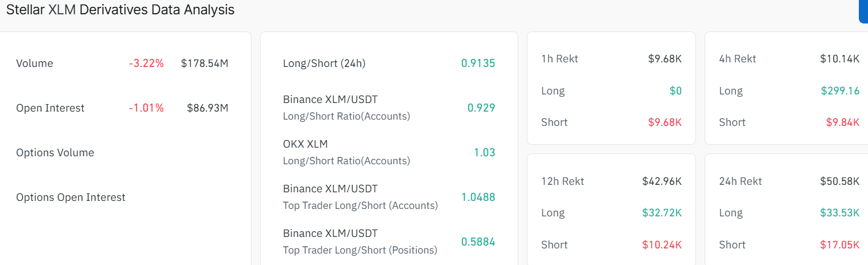Click the $178.54M volume value
This screenshot has width=868, height=265.
coord(205,64)
